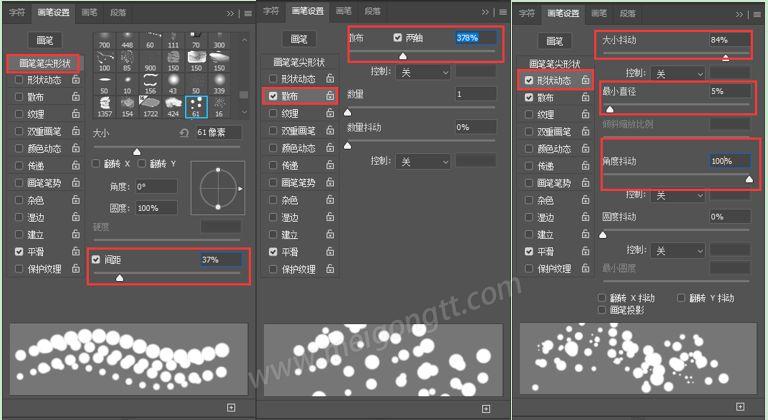Click 大小抖动 slider in right panel
The height and width of the screenshot is (420, 768).
coord(676,53)
